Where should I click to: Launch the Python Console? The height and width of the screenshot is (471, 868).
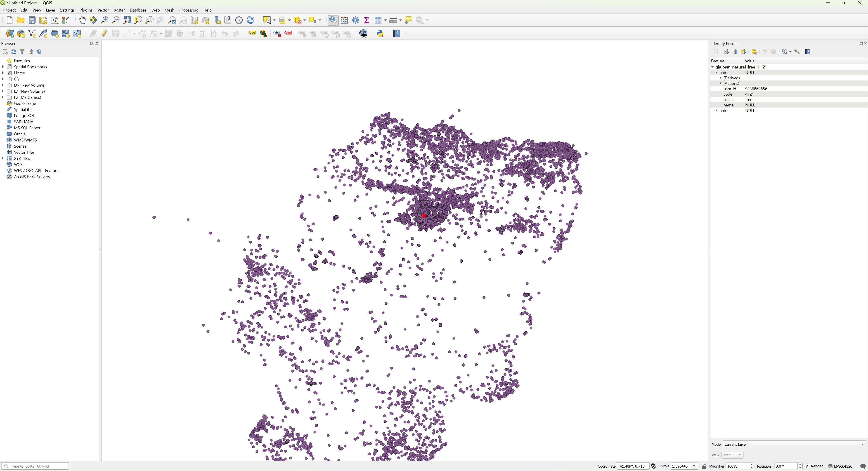pyautogui.click(x=380, y=33)
